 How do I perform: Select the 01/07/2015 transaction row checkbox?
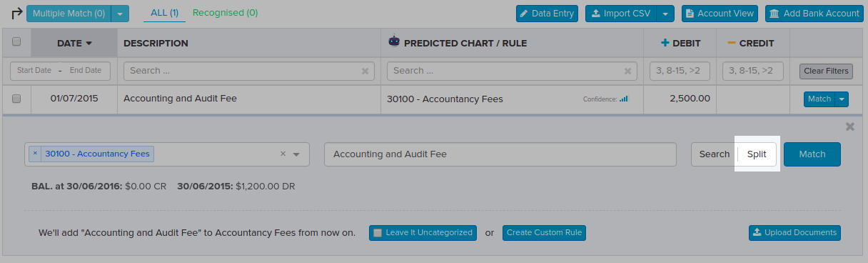point(16,99)
